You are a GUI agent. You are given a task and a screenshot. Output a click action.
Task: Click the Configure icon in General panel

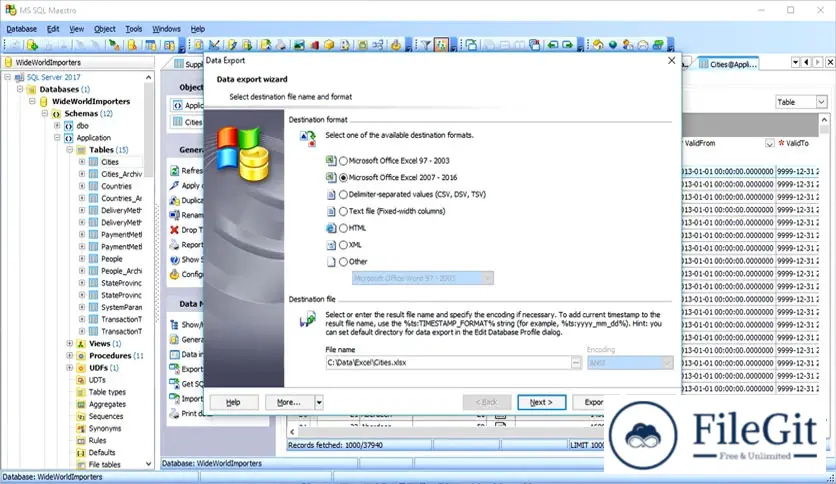(x=174, y=274)
